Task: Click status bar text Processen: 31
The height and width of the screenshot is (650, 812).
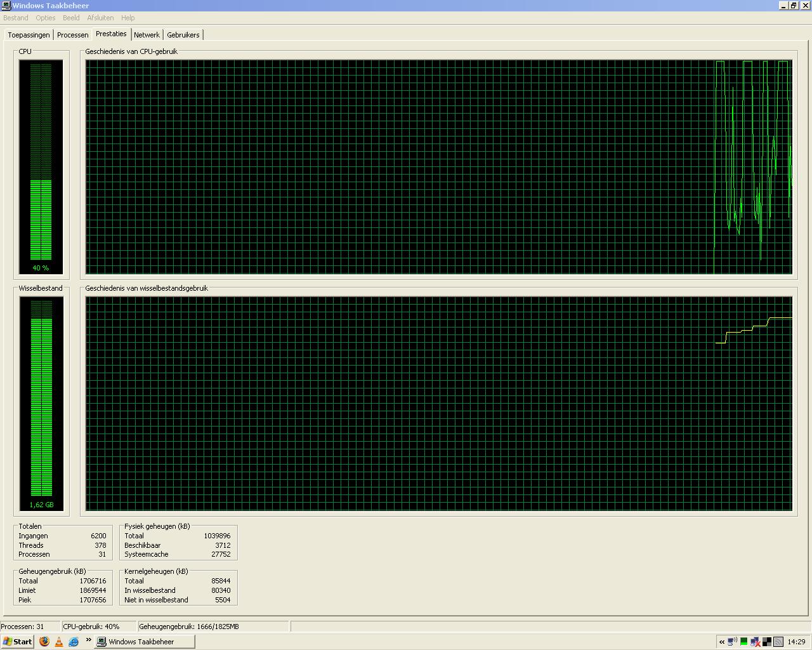Action: [x=23, y=627]
